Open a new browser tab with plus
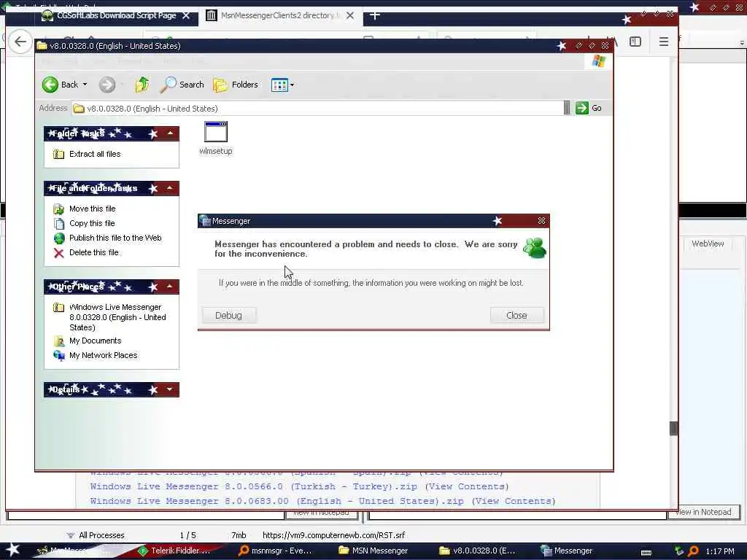The width and height of the screenshot is (747, 560). point(375,16)
